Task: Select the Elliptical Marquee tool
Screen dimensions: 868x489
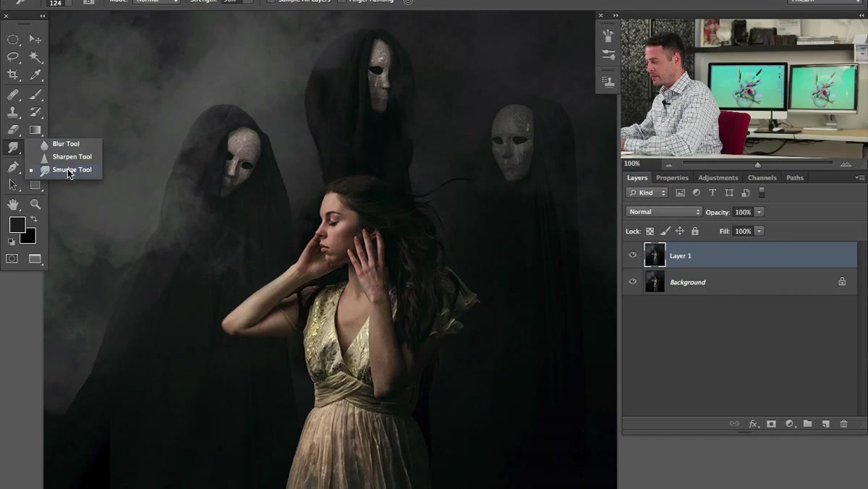Action: click(13, 40)
